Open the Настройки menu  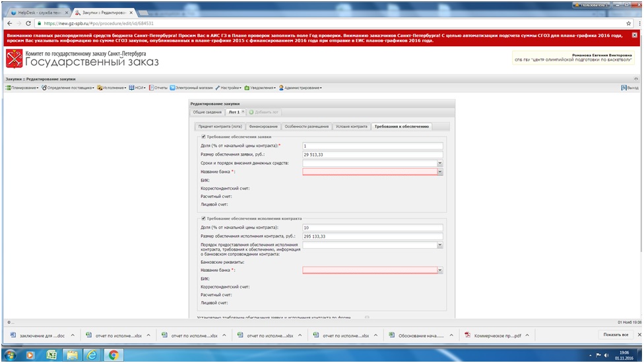click(x=228, y=88)
